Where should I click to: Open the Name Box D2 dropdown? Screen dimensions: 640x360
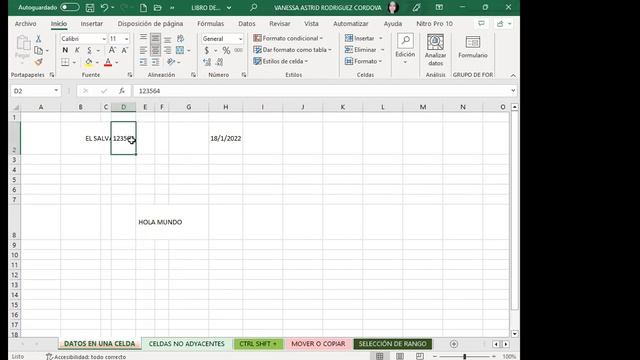tap(56, 91)
